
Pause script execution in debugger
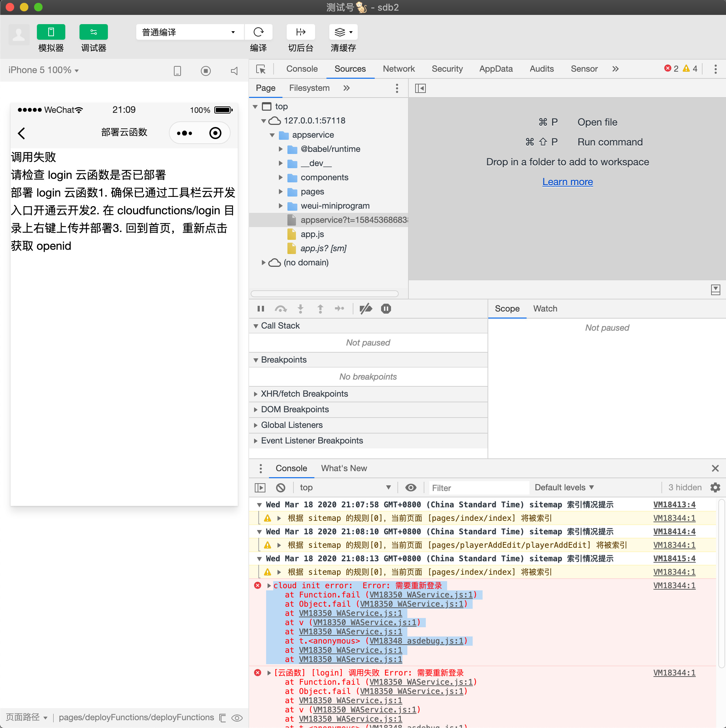pos(260,309)
